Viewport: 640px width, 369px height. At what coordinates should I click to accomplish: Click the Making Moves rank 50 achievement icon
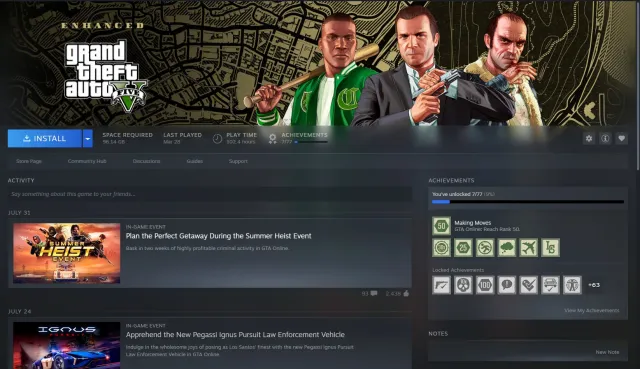pos(442,226)
